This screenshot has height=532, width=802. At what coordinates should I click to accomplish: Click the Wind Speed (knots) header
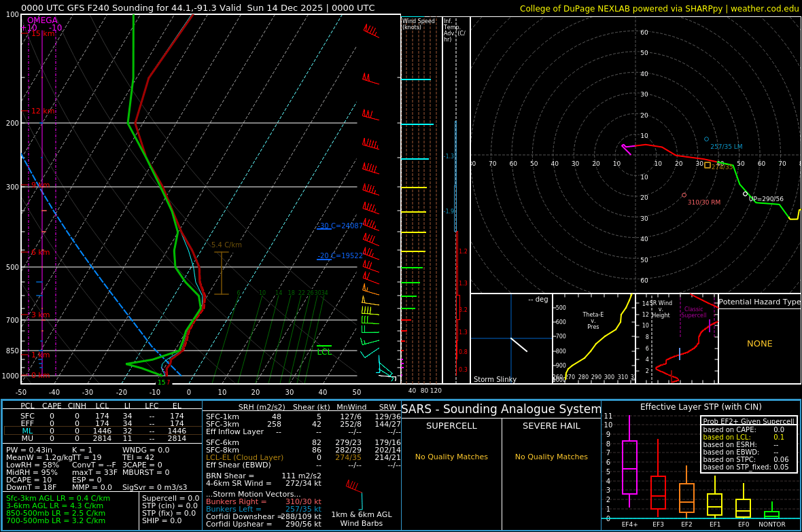tap(419, 24)
